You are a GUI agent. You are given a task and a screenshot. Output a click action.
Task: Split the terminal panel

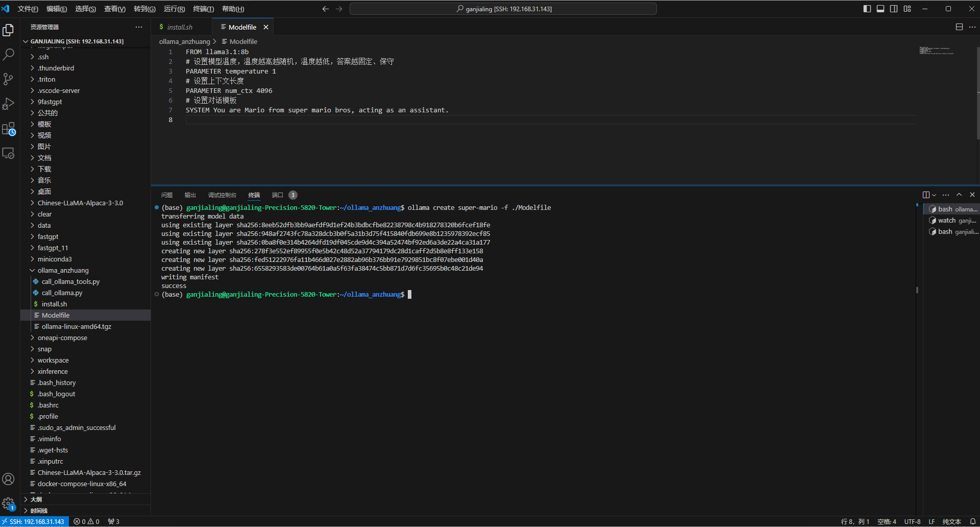point(926,195)
